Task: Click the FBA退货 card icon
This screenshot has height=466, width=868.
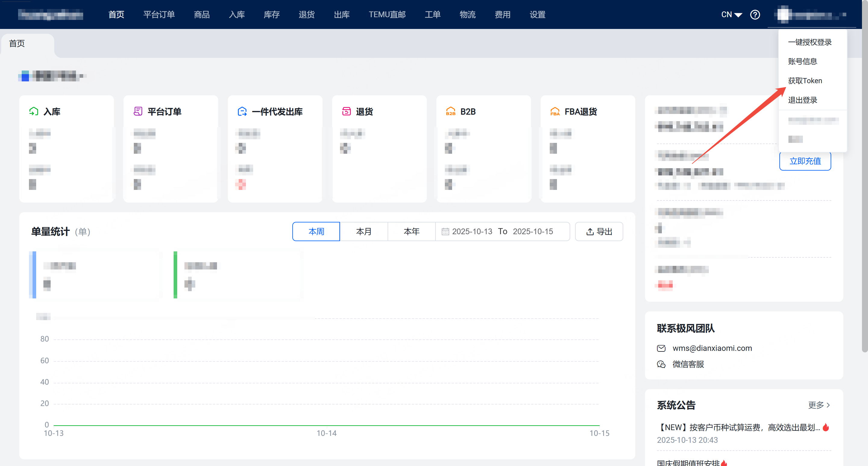Action: [555, 111]
